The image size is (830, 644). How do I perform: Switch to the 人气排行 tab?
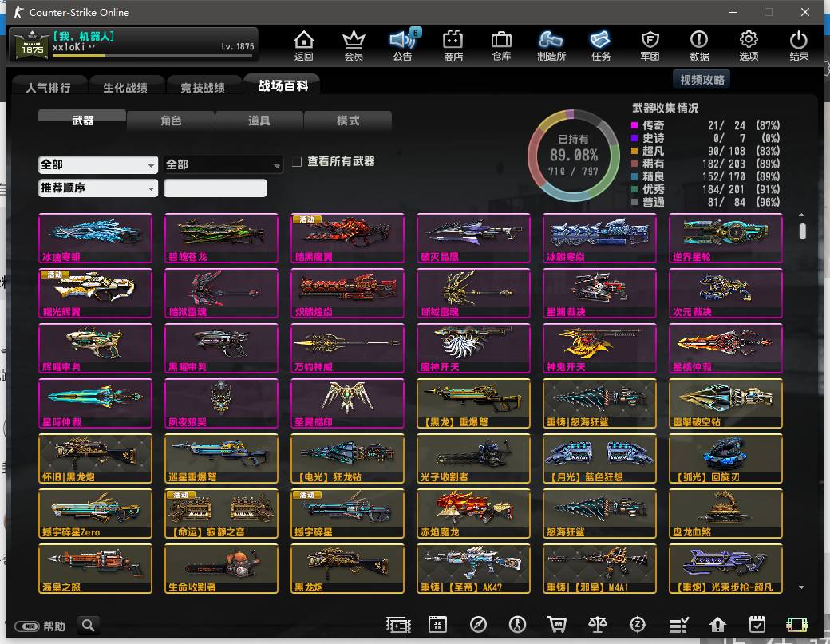point(49,87)
